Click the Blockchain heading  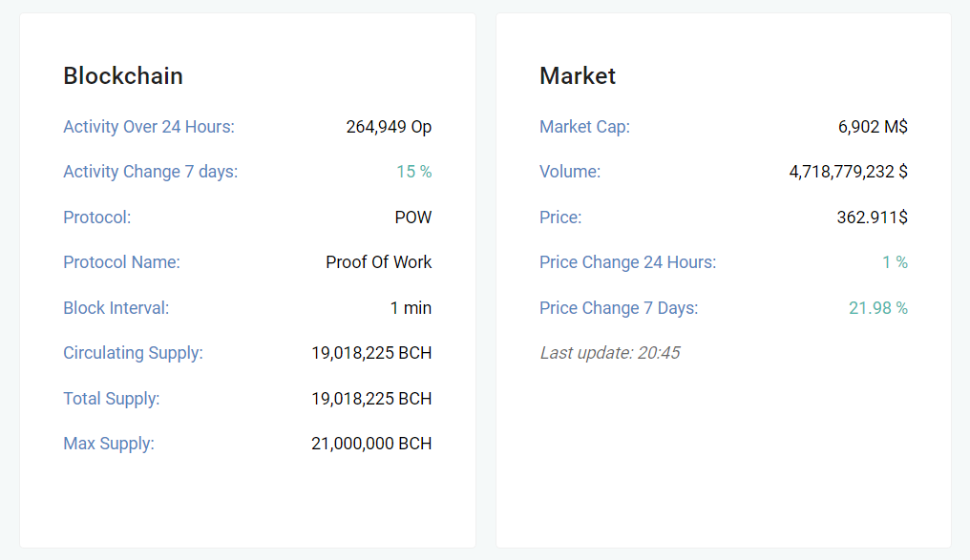(x=123, y=76)
